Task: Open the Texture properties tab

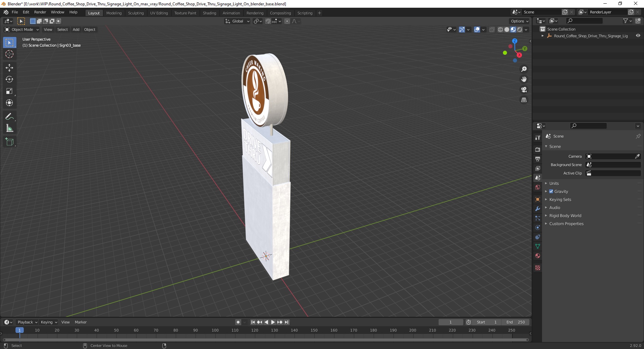Action: click(x=538, y=268)
